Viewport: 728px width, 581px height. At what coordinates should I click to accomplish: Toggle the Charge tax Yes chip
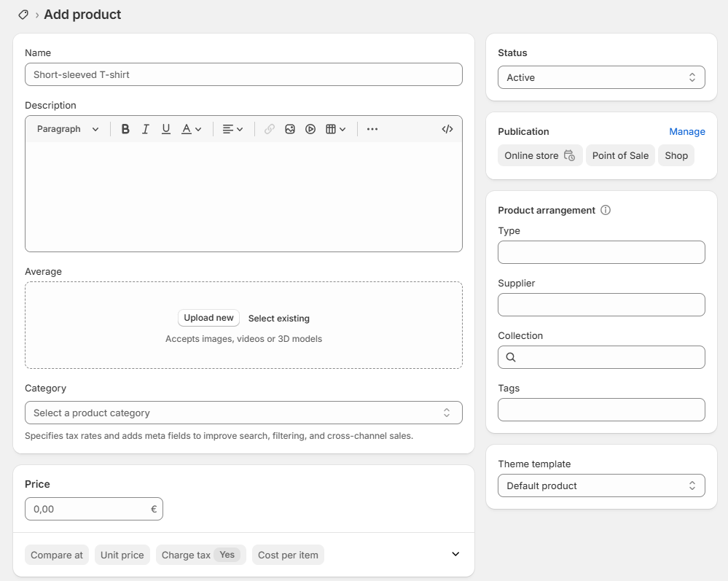(x=200, y=555)
